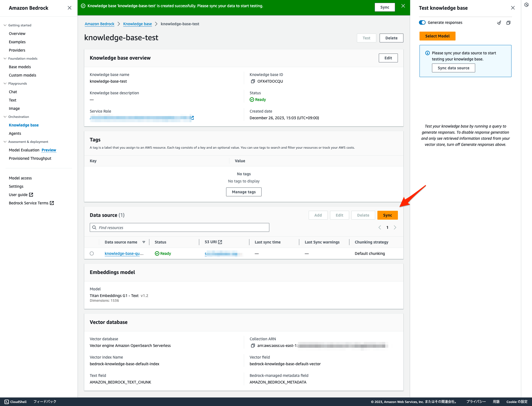Open Bedrock Service Terms link
The height and width of the screenshot is (406, 532).
pos(31,203)
